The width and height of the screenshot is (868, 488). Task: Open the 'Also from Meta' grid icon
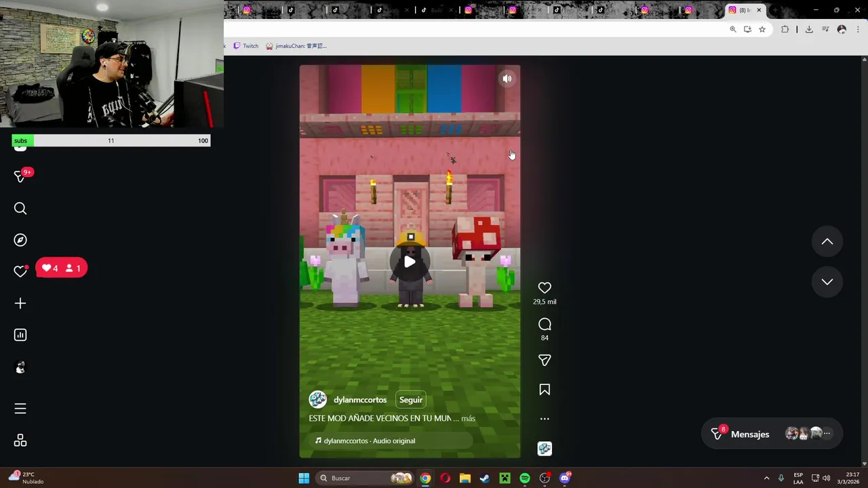(20, 441)
